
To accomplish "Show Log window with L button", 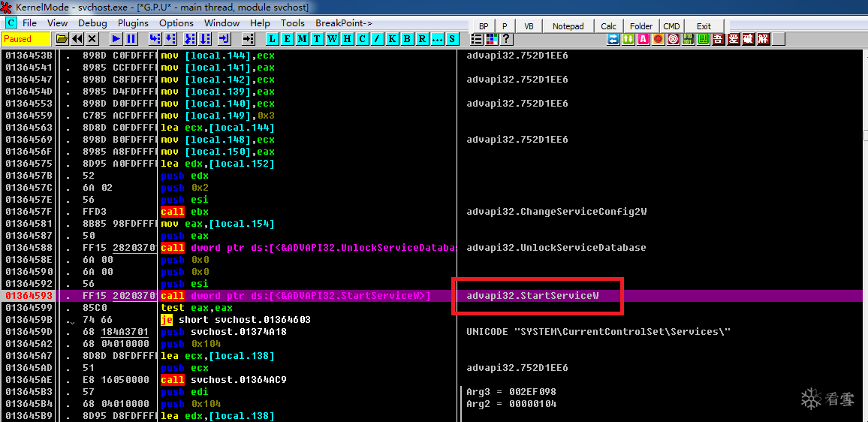I will [x=273, y=39].
